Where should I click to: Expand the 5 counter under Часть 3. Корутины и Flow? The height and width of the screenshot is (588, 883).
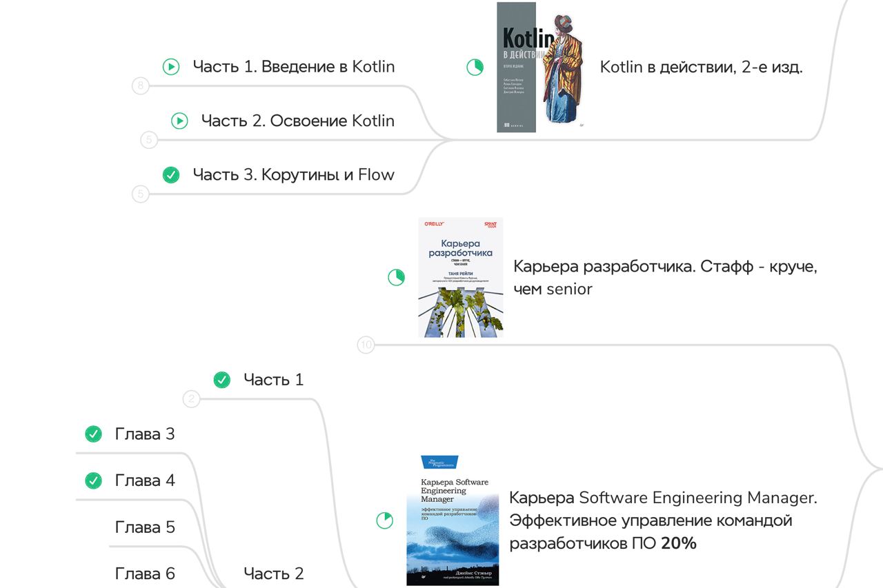coord(140,194)
